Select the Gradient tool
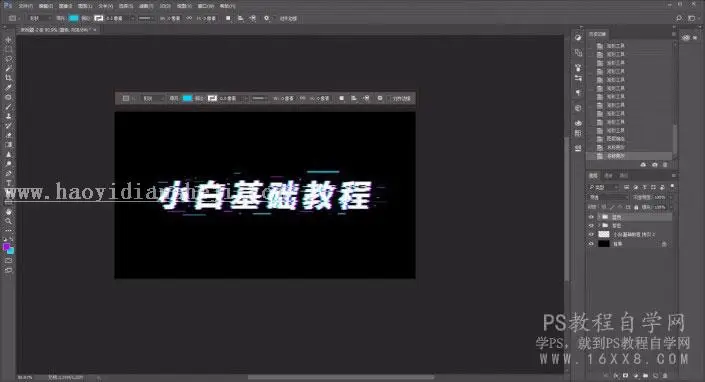The height and width of the screenshot is (382, 705). [9, 144]
